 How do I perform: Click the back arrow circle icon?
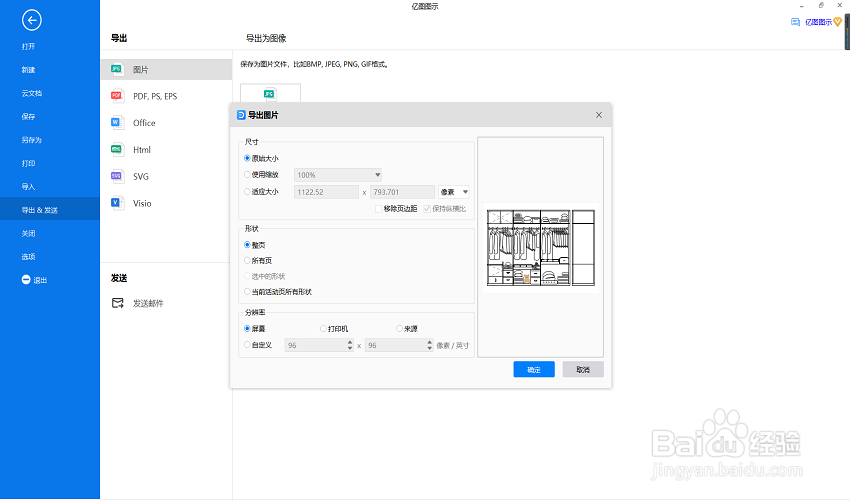point(31,21)
